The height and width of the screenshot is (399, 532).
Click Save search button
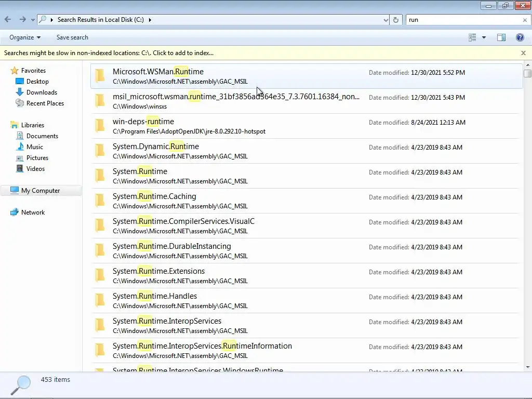pyautogui.click(x=72, y=37)
